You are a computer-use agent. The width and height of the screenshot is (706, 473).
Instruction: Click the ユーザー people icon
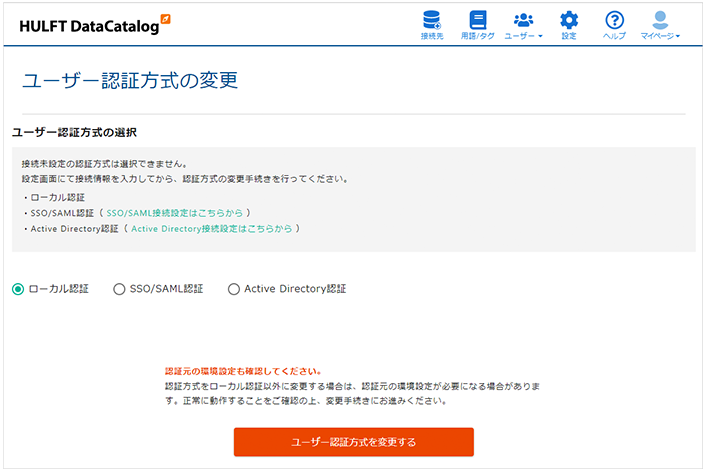(523, 19)
